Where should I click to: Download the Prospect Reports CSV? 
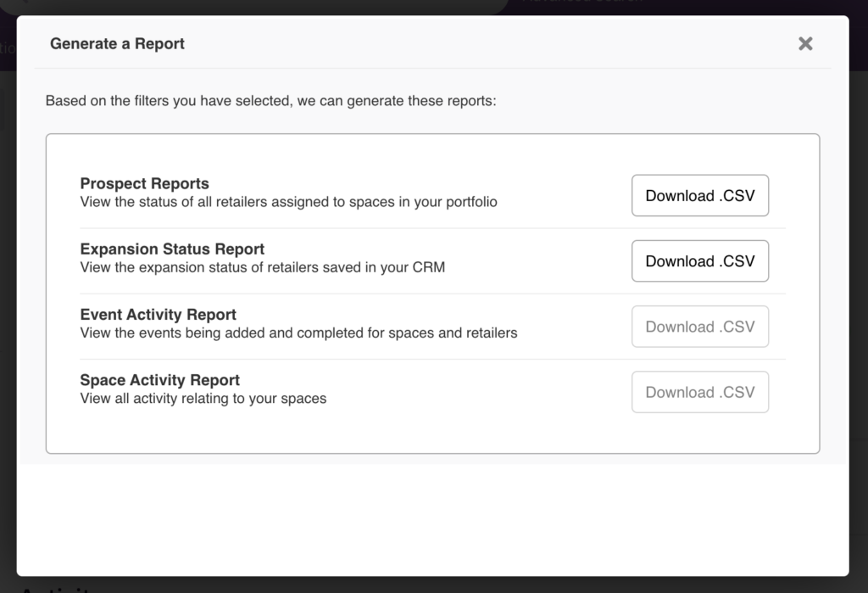point(699,196)
